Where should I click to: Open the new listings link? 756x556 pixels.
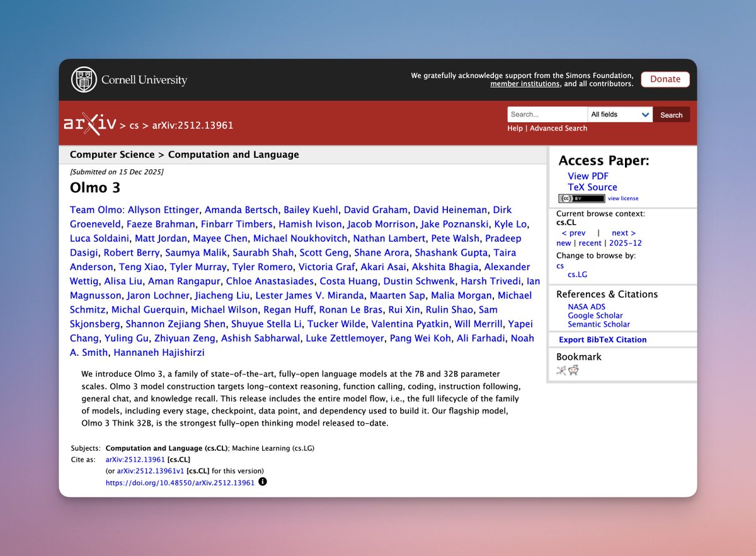(x=564, y=243)
